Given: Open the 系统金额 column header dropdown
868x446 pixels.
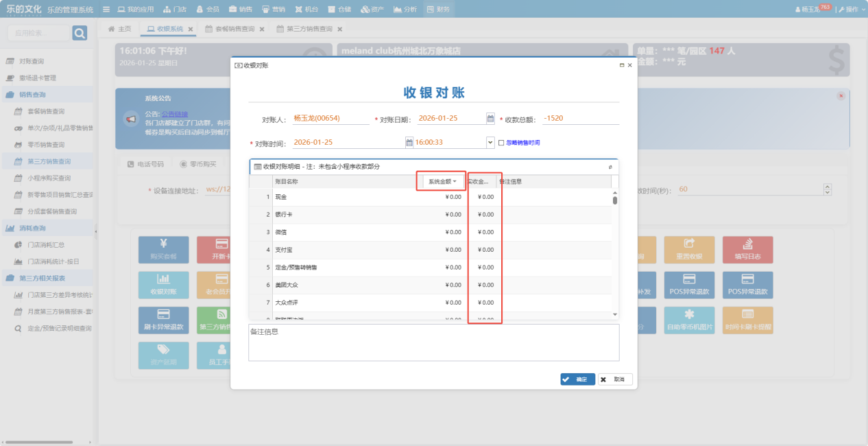Looking at the screenshot, I should 454,182.
